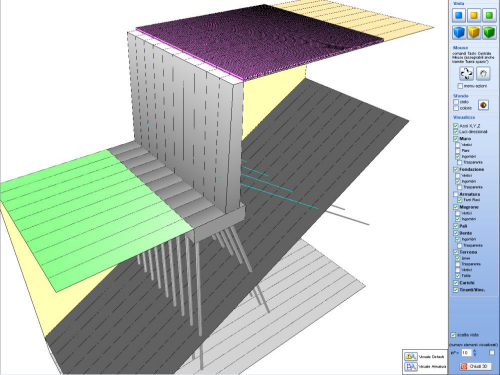Click the n° elements input field
Image resolution: width=500 pixels, height=375 pixels.
[x=467, y=353]
